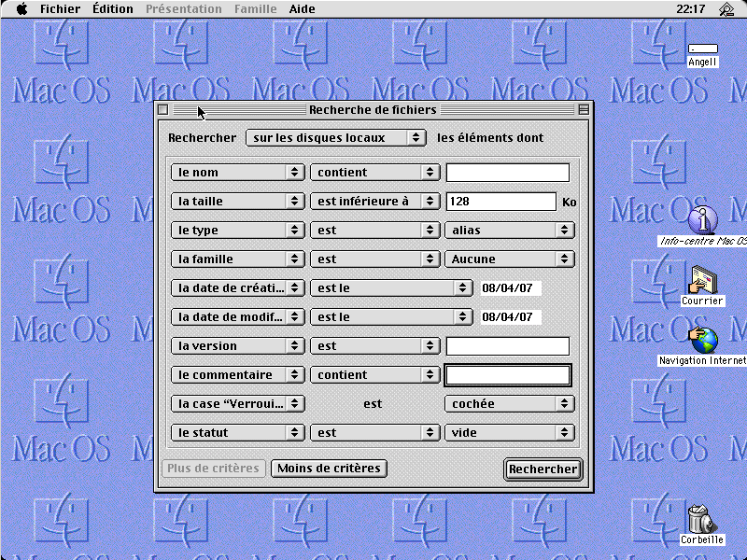747x560 pixels.
Task: Click the name text input field
Action: (507, 173)
